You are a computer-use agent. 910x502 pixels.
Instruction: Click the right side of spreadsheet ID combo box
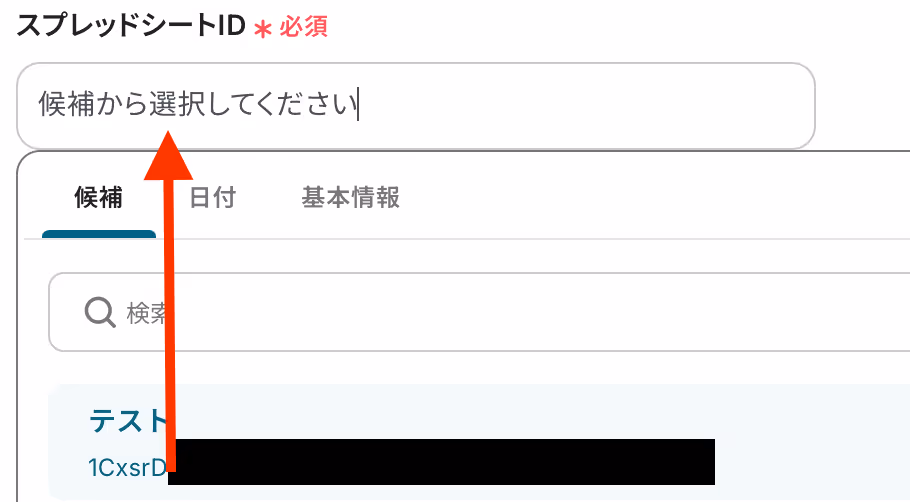click(x=754, y=106)
